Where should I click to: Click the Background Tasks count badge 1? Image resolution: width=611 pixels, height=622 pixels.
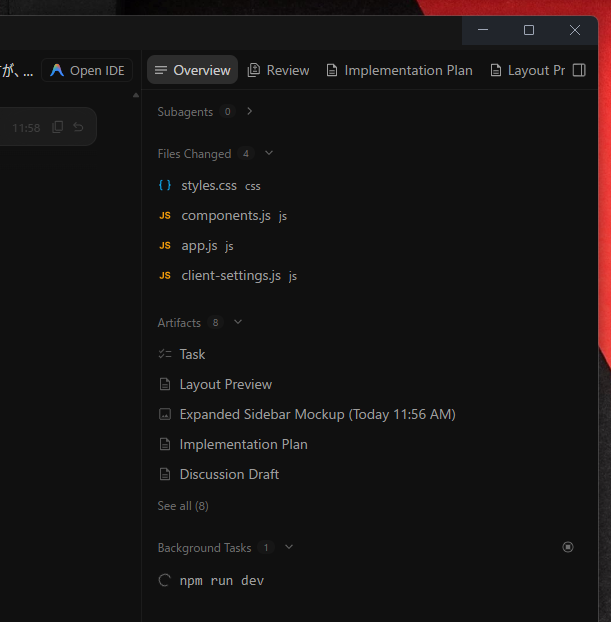point(266,547)
